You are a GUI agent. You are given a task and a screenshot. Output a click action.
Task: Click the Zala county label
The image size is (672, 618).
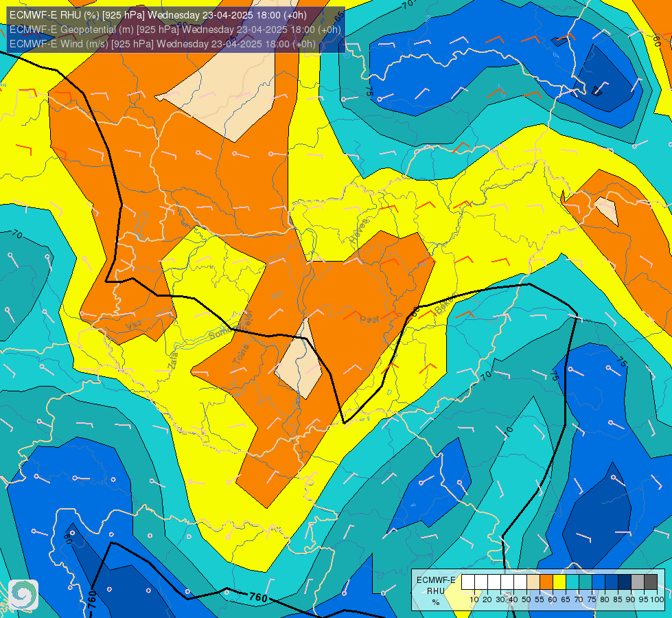[173, 360]
